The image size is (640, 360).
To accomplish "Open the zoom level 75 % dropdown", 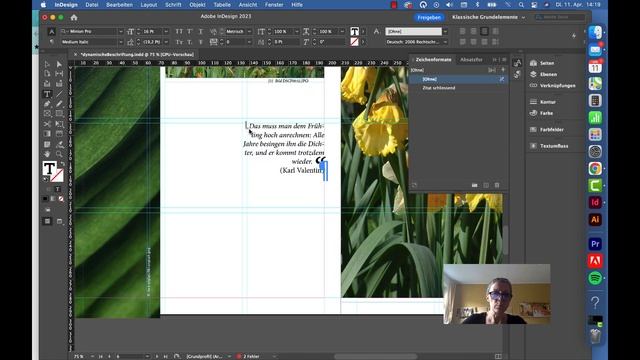I will coord(93,356).
